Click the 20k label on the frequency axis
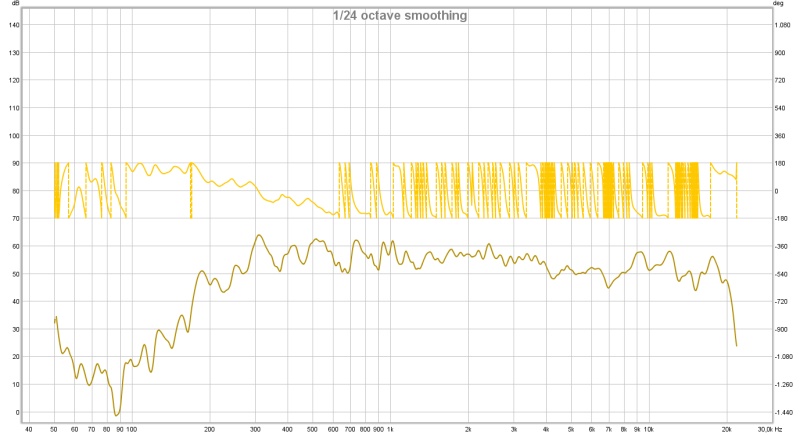This screenshot has height=435, width=800. 727,429
